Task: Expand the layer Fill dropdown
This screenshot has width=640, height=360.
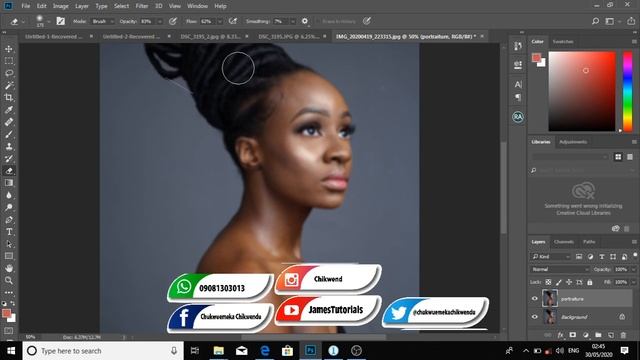Action: [x=633, y=282]
